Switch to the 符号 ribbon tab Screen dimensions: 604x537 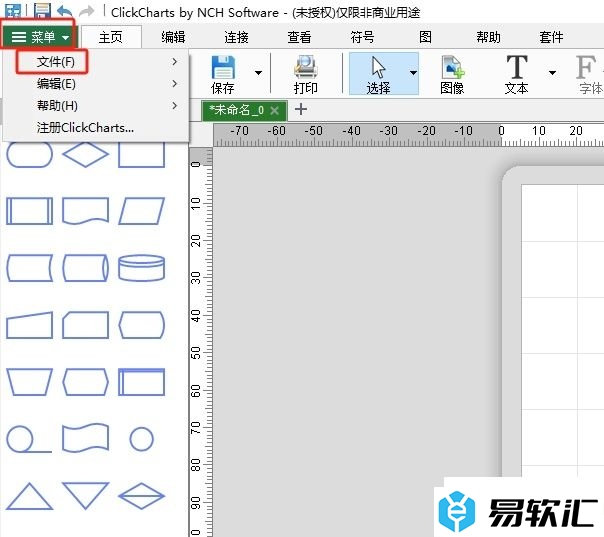pos(362,37)
